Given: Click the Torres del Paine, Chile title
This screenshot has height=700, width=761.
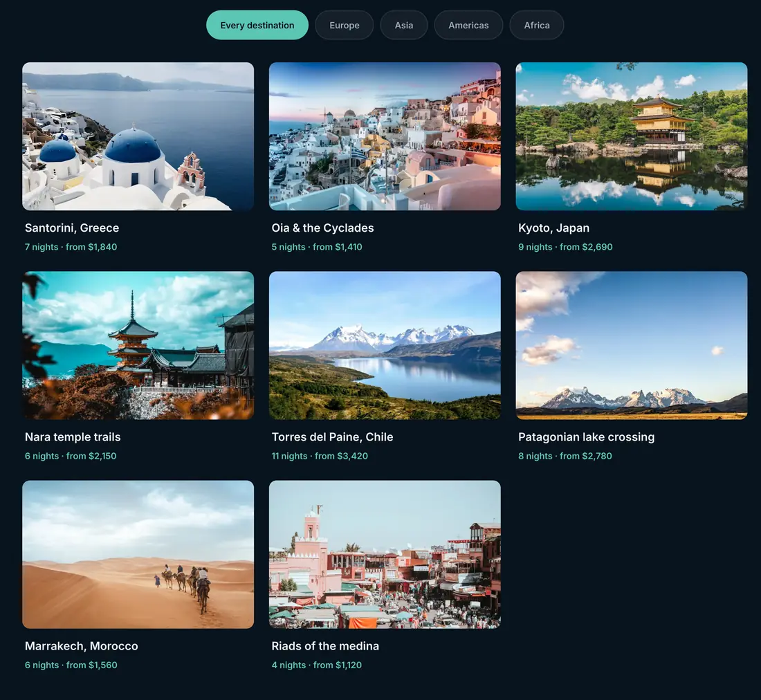Looking at the screenshot, I should [x=333, y=437].
